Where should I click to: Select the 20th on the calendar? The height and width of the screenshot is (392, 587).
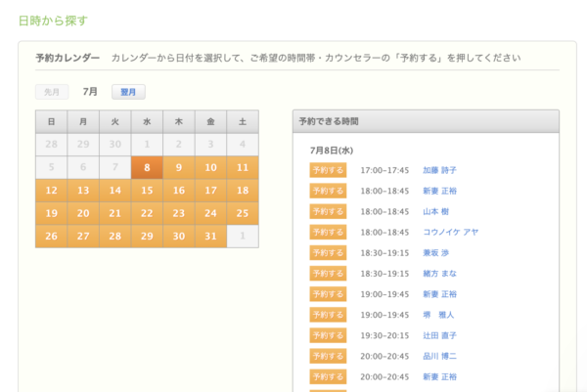point(83,213)
